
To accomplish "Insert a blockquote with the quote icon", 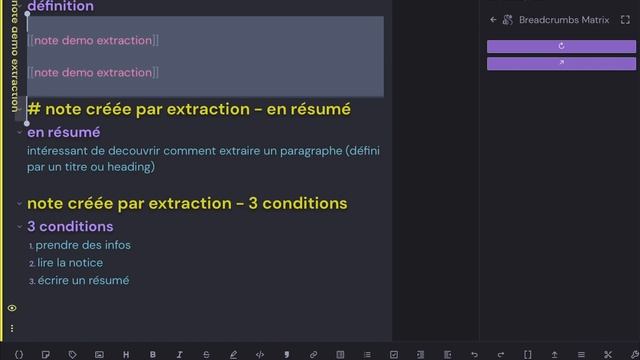I will [287, 355].
